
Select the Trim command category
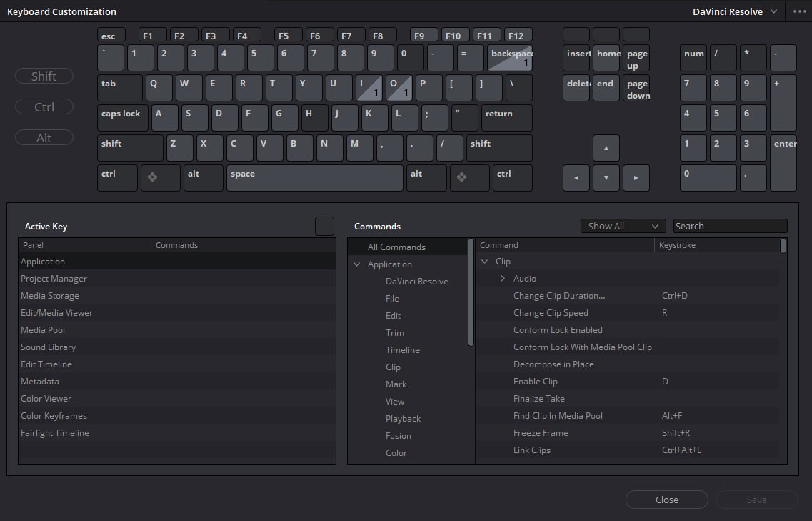[x=395, y=332]
